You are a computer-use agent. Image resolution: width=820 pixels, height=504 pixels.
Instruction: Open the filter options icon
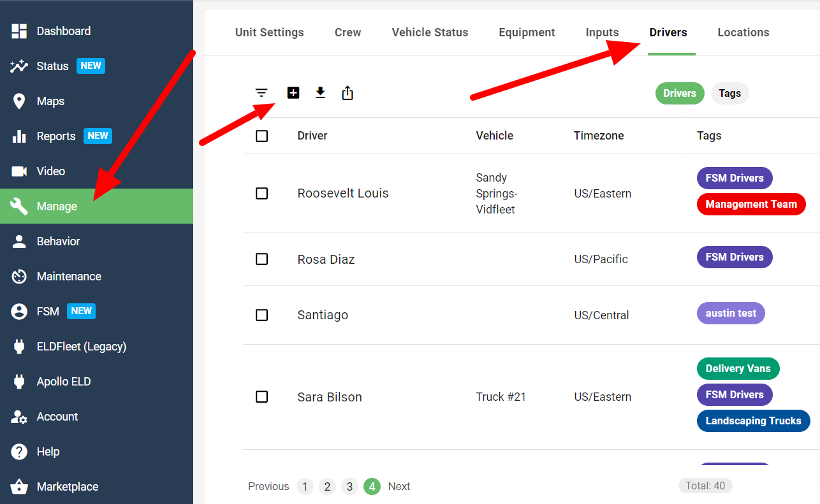pyautogui.click(x=261, y=92)
